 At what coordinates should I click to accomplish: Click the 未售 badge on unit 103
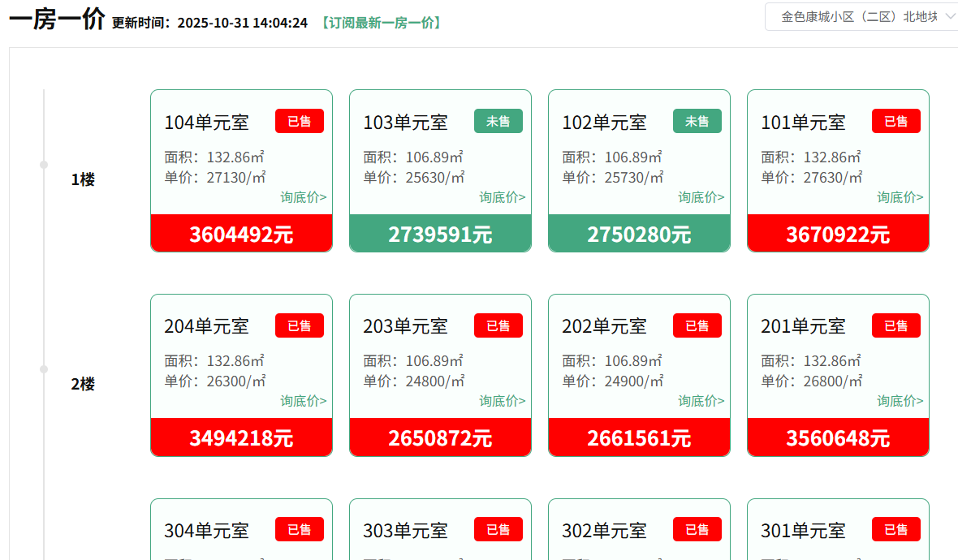(498, 121)
